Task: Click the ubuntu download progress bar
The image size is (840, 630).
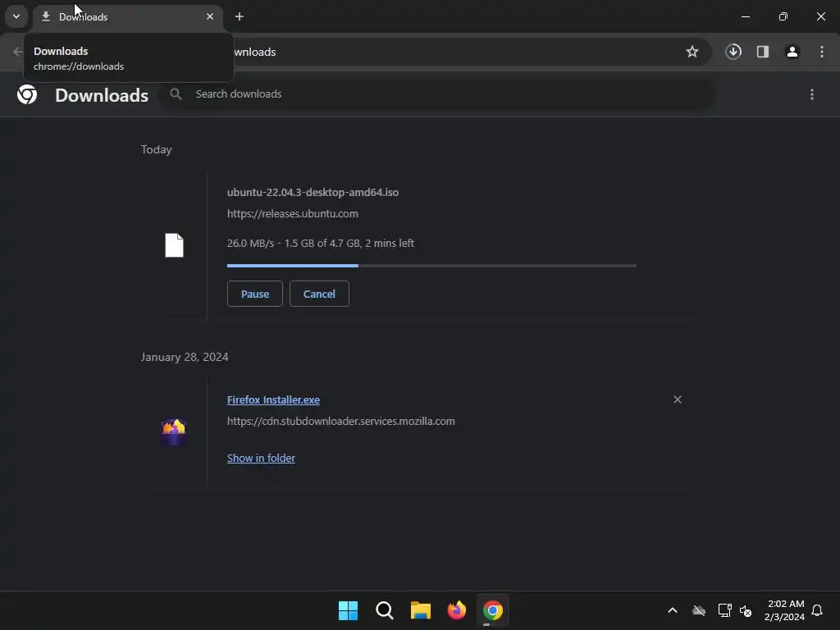Action: [x=431, y=266]
